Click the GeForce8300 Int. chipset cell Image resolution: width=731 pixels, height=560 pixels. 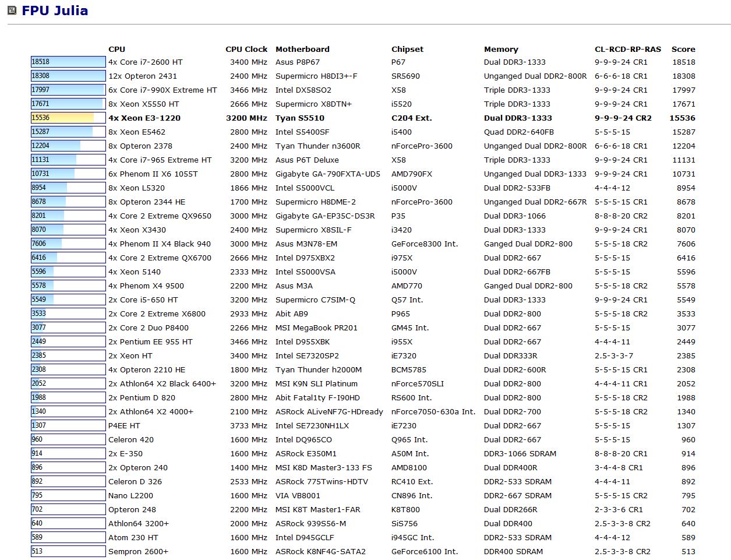click(425, 244)
